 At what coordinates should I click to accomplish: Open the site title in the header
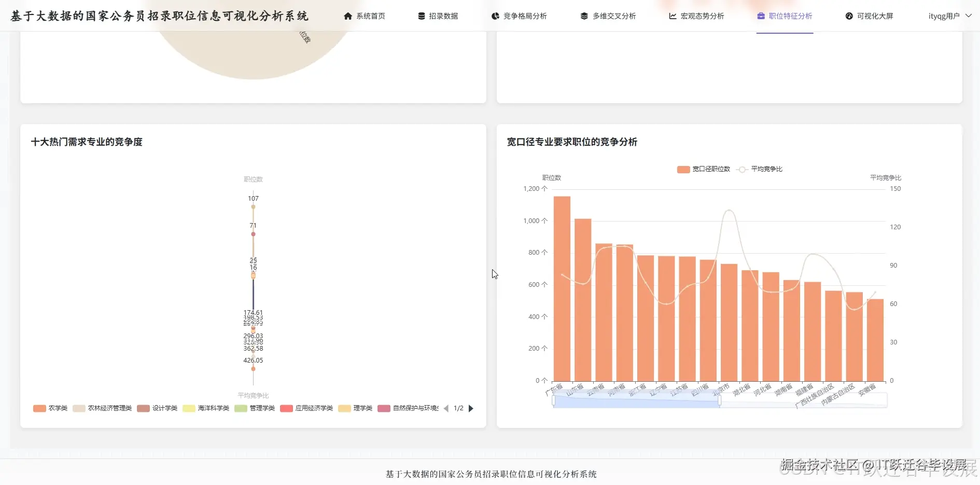160,16
